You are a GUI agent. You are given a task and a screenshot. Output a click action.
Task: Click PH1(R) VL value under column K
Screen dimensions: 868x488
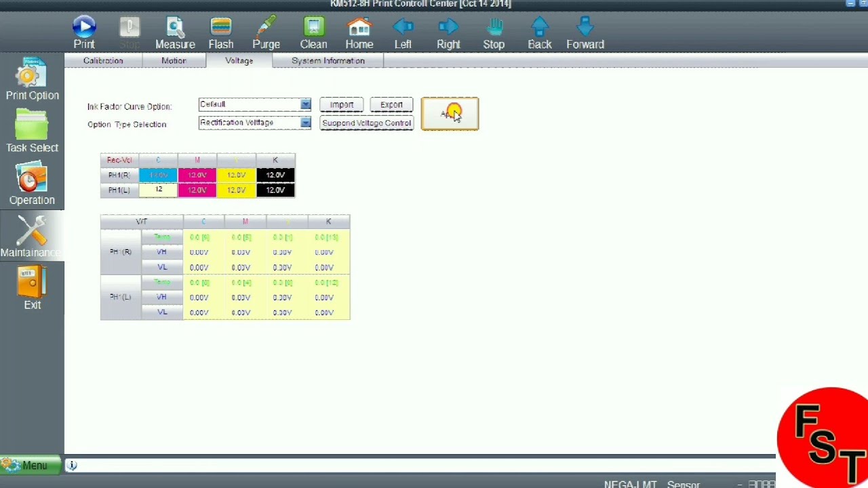(x=324, y=268)
